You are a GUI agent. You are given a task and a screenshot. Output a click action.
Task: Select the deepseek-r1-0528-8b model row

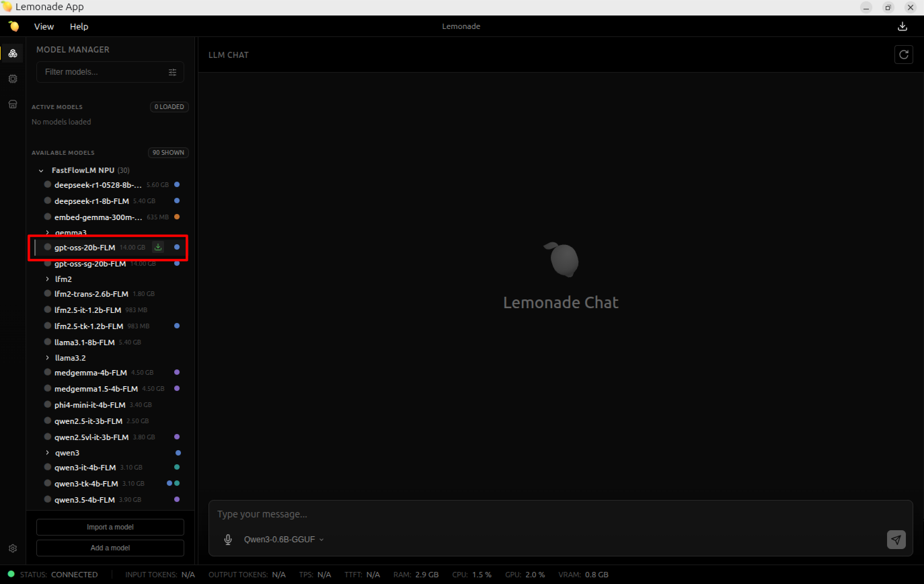coord(110,184)
